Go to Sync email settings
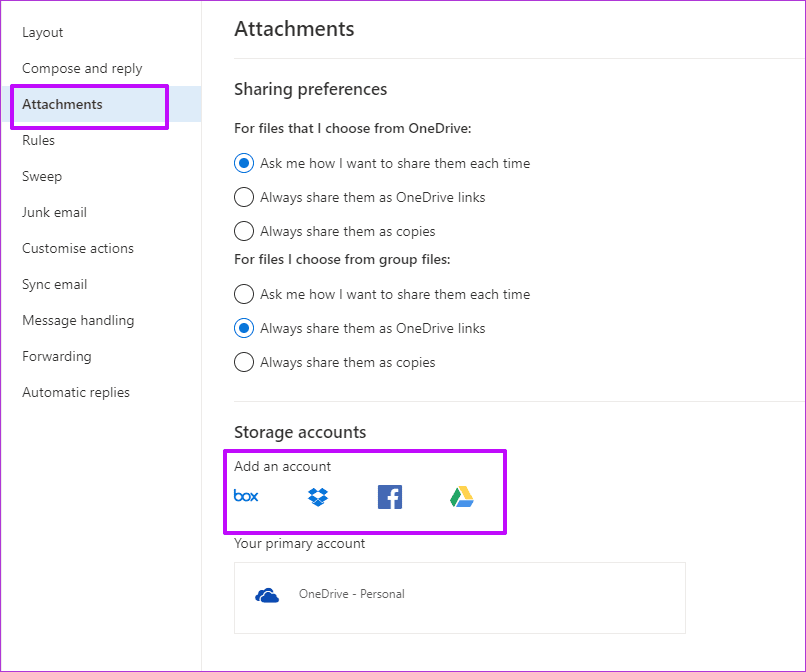Screen dimensions: 806x672 tap(54, 284)
